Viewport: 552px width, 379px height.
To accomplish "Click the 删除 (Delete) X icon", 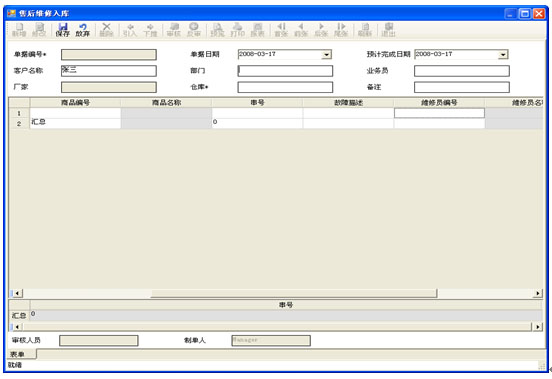I will pyautogui.click(x=106, y=30).
